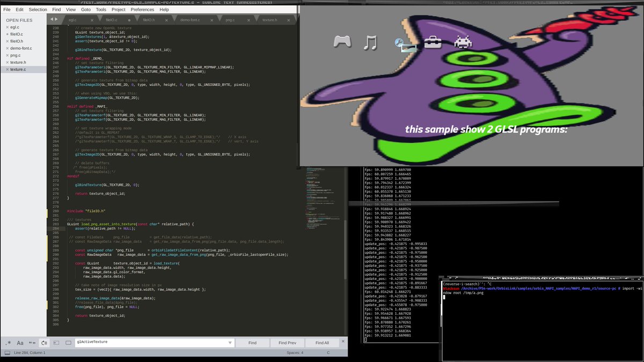Open the View menu
This screenshot has width=644, height=362.
pos(71,10)
